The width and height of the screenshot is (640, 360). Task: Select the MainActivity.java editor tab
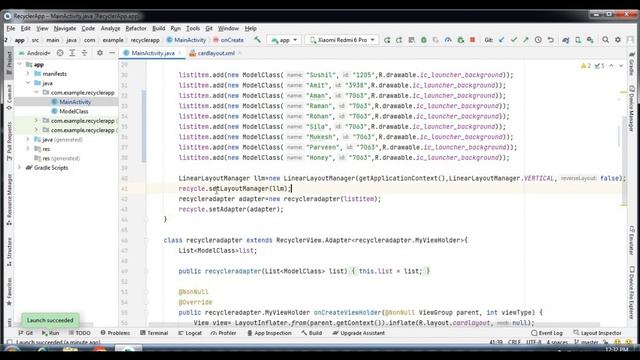pyautogui.click(x=153, y=53)
